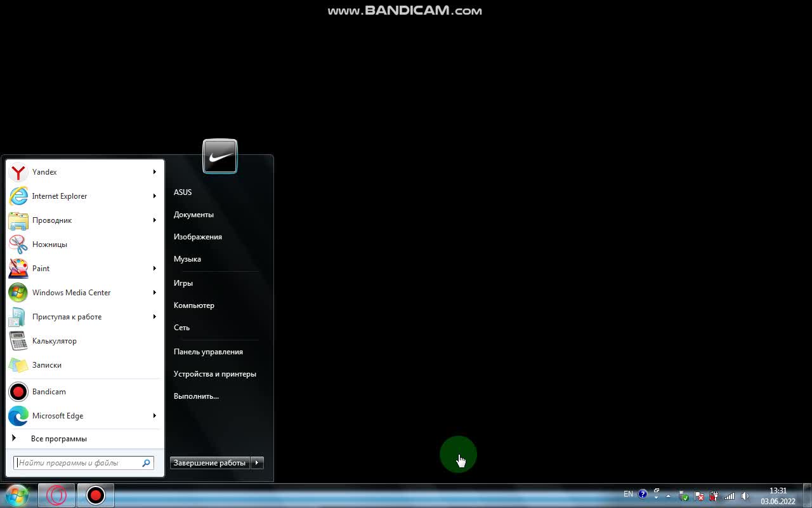Image resolution: width=812 pixels, height=508 pixels.
Task: Open Сеть network link
Action: (181, 328)
